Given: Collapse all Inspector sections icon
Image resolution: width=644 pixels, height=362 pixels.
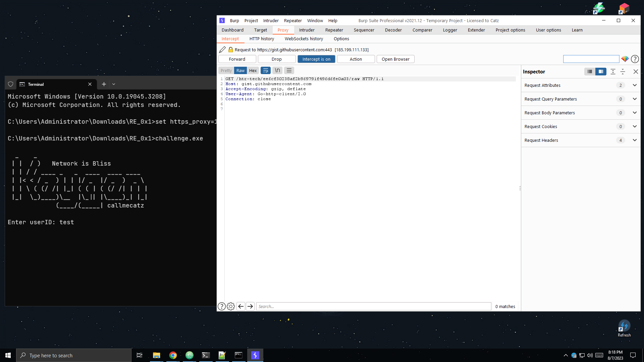Looking at the screenshot, I should [x=623, y=71].
